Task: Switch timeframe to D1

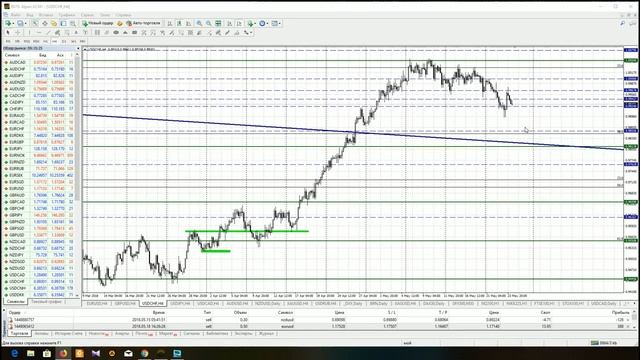Action: (x=64, y=41)
